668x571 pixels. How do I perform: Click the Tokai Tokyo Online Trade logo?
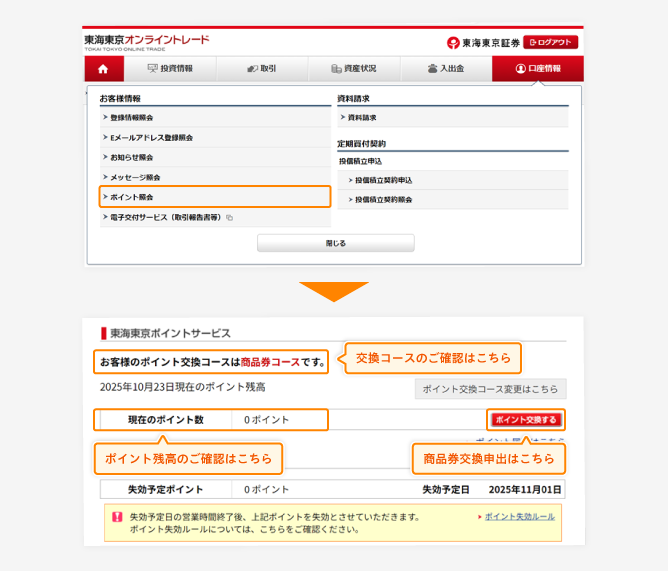pos(147,41)
